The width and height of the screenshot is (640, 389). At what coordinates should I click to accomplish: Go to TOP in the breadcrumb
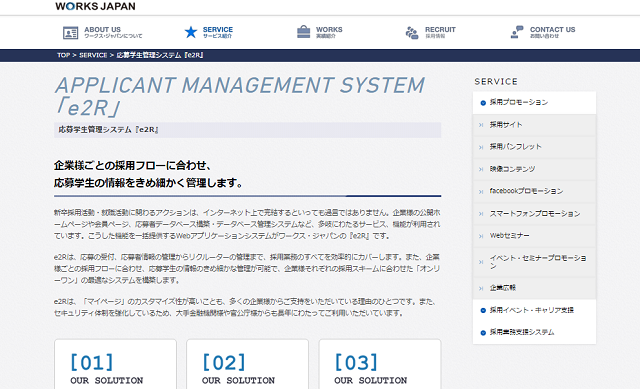pyautogui.click(x=63, y=55)
